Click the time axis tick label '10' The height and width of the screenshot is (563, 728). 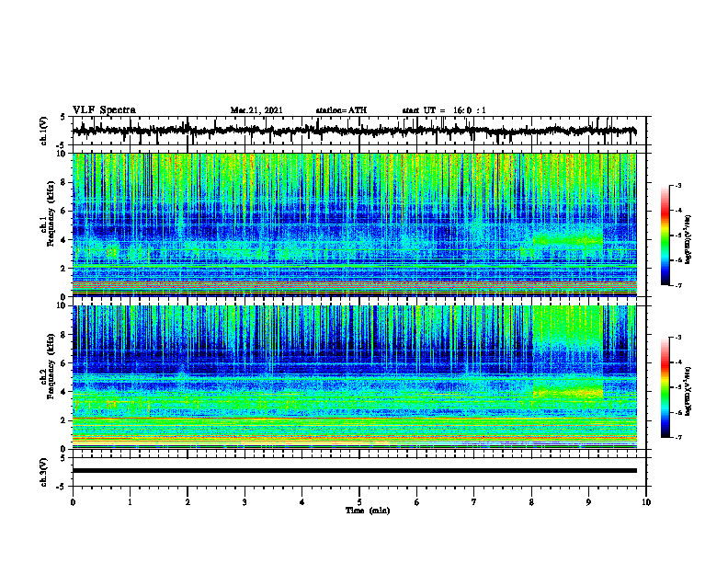pyautogui.click(x=646, y=502)
